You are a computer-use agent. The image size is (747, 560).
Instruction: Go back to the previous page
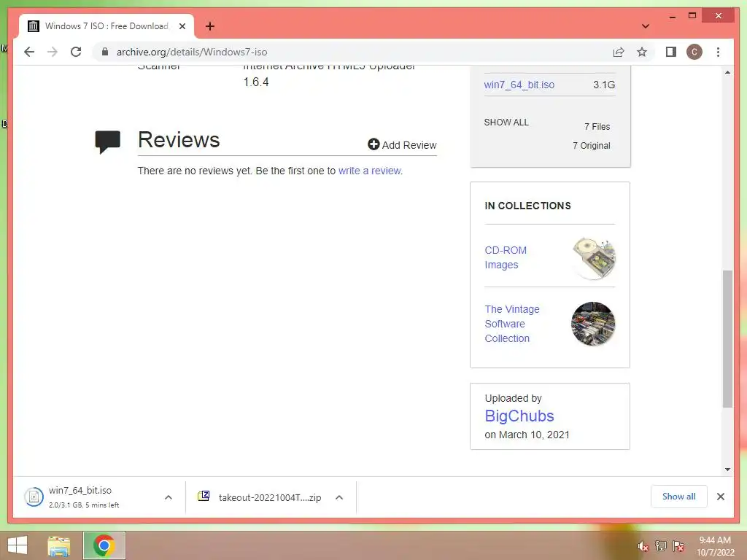coord(29,52)
